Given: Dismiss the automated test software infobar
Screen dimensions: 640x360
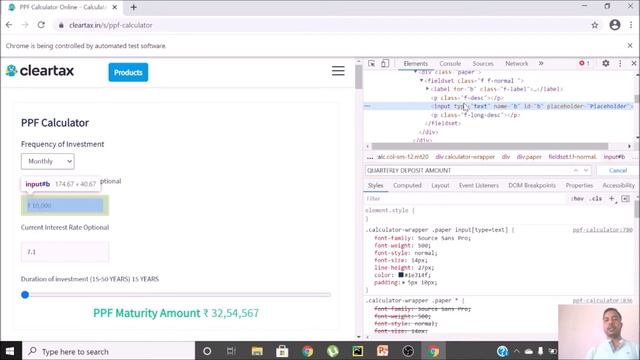Looking at the screenshot, I should click(630, 46).
